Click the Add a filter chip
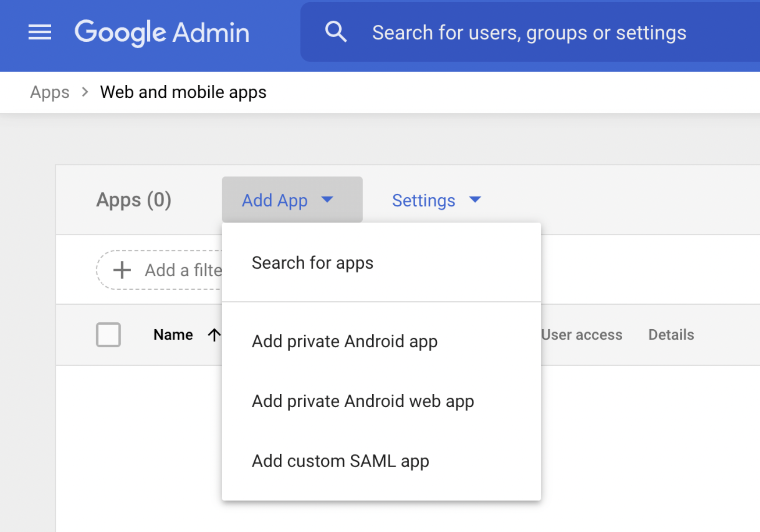 click(159, 270)
